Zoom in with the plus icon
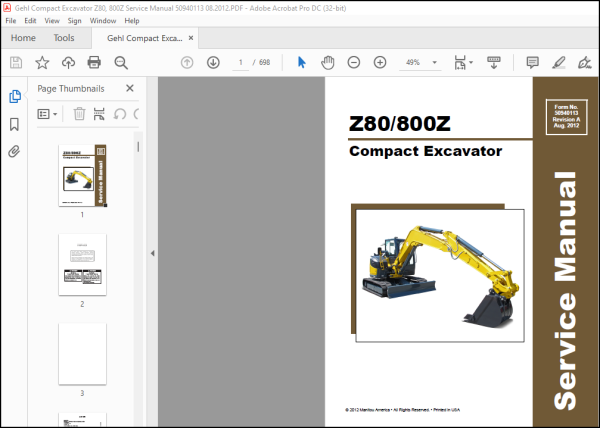 point(380,62)
